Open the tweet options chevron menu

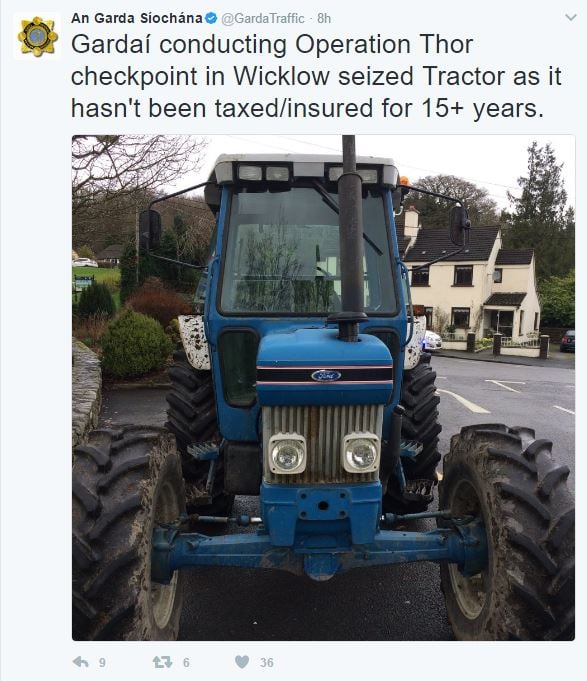(571, 17)
